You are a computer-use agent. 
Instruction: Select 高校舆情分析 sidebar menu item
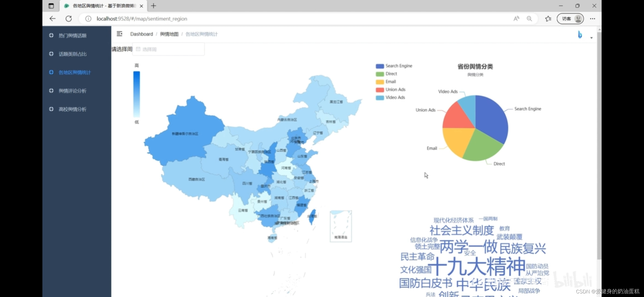(72, 109)
